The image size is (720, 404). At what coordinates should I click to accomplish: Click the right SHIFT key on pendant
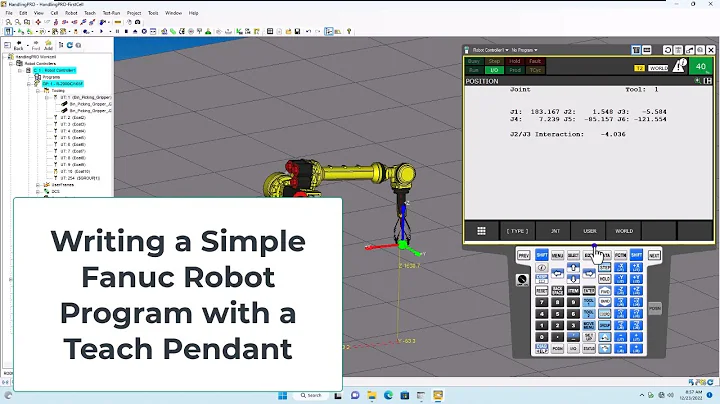click(x=636, y=255)
